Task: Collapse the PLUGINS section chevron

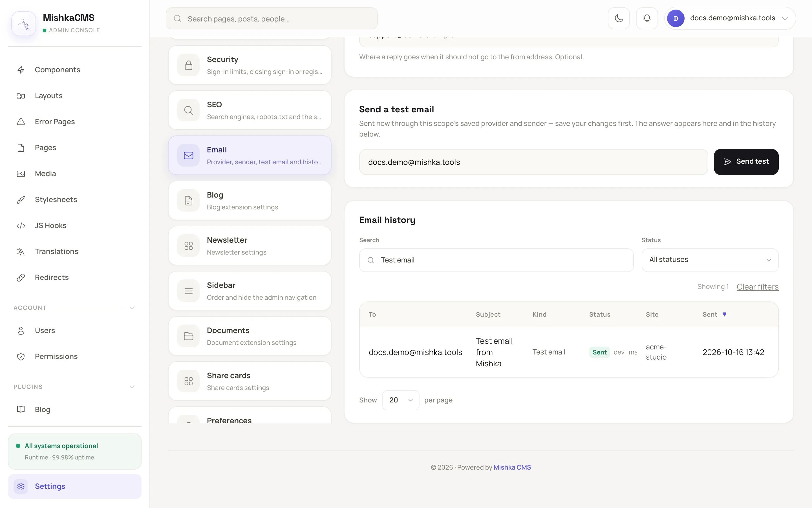Action: [132, 387]
